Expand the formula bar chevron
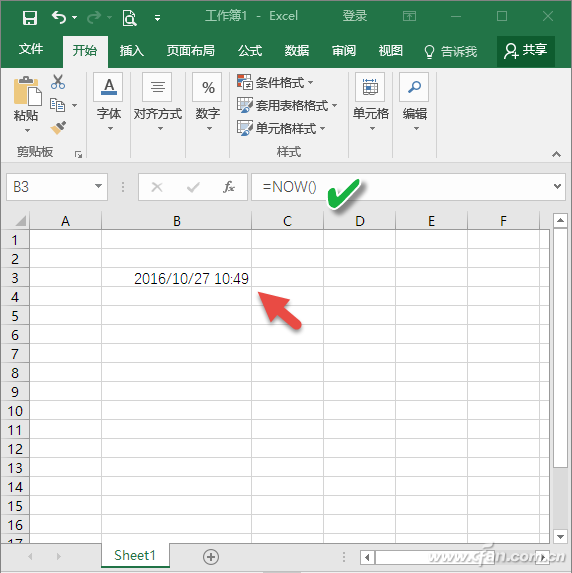Screen dimensions: 572x573 (x=557, y=186)
